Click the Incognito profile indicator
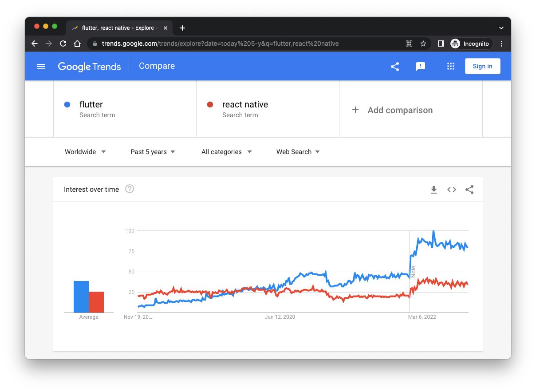 pos(471,44)
